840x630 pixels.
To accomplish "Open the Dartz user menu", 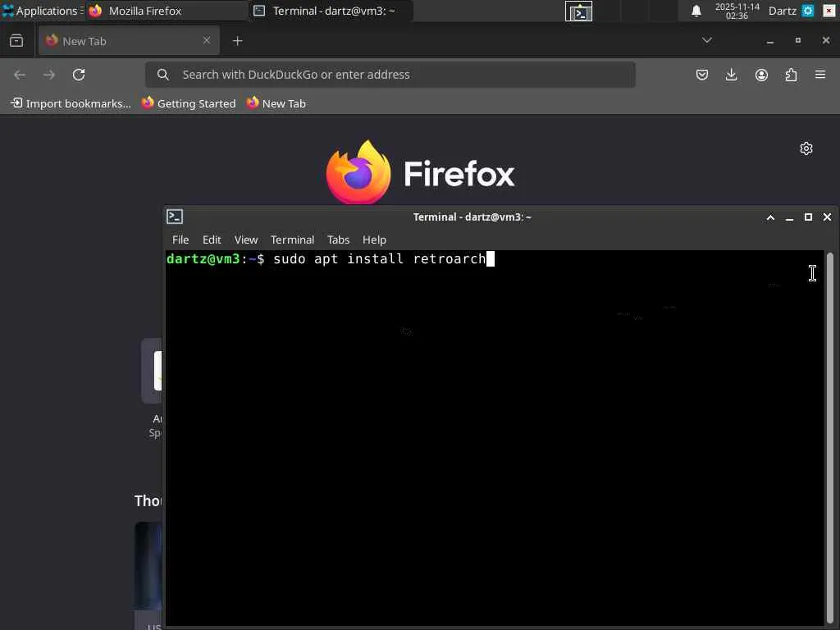I will point(782,11).
